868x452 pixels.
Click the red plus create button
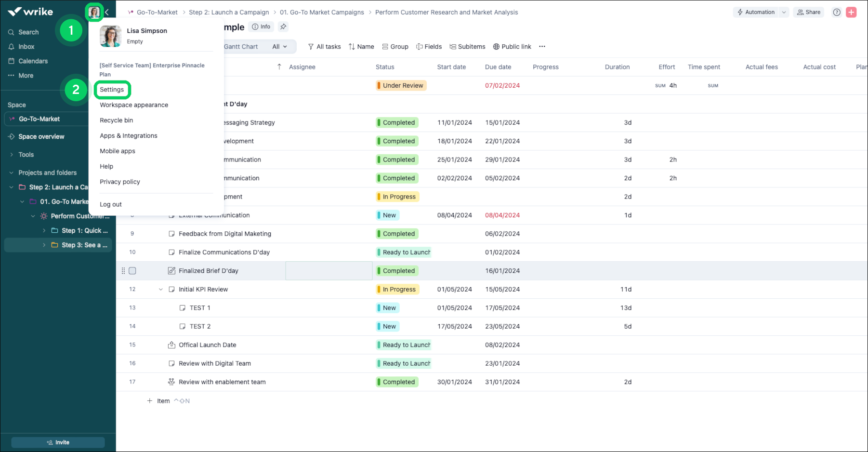pos(851,13)
